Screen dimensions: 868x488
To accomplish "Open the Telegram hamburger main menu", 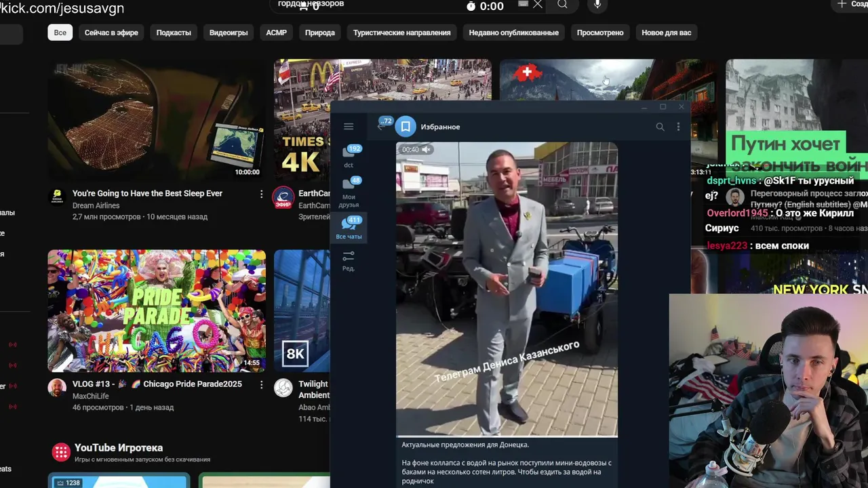I will coord(349,127).
